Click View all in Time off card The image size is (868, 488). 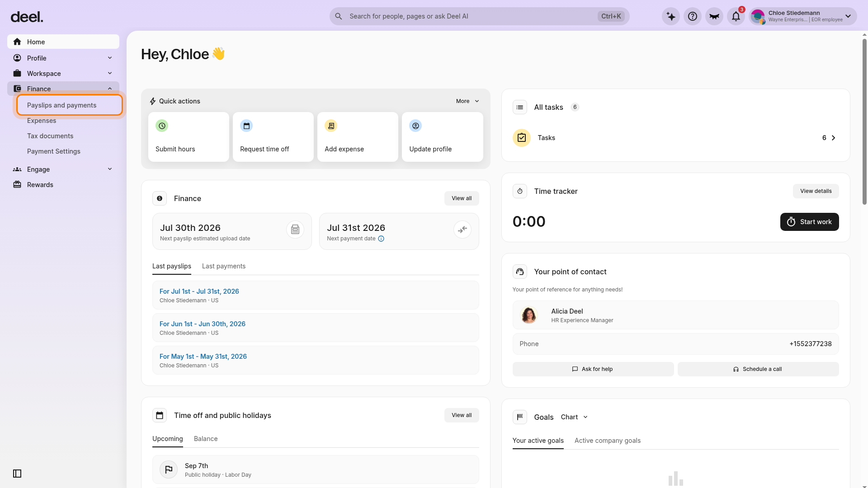[462, 415]
